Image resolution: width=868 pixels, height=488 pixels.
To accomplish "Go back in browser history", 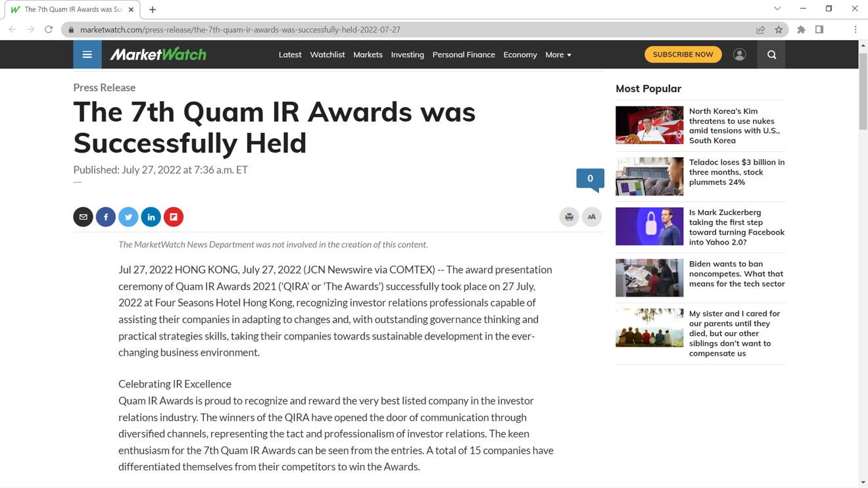I will tap(12, 30).
